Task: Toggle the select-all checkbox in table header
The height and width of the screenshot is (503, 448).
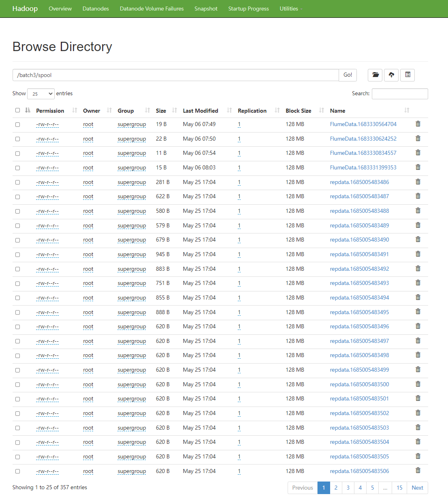Action: tap(17, 110)
